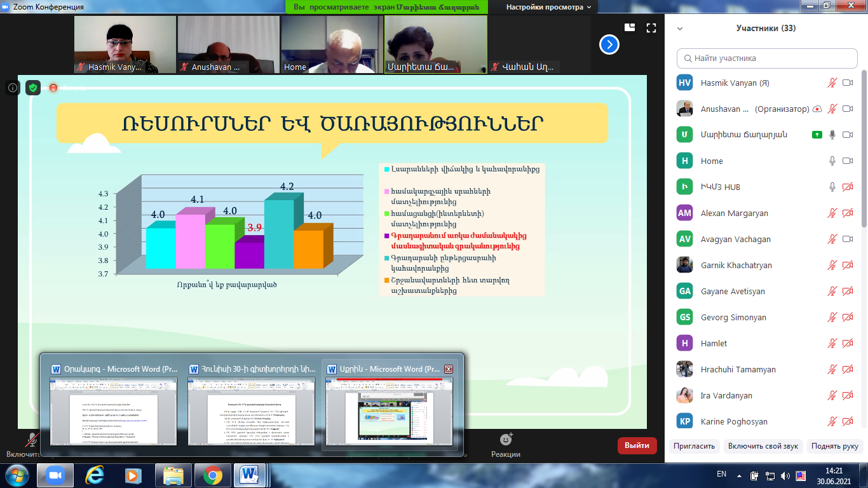Click Մարիետա's microphone icon in participants
Screen dimensions: 868x488
point(832,135)
